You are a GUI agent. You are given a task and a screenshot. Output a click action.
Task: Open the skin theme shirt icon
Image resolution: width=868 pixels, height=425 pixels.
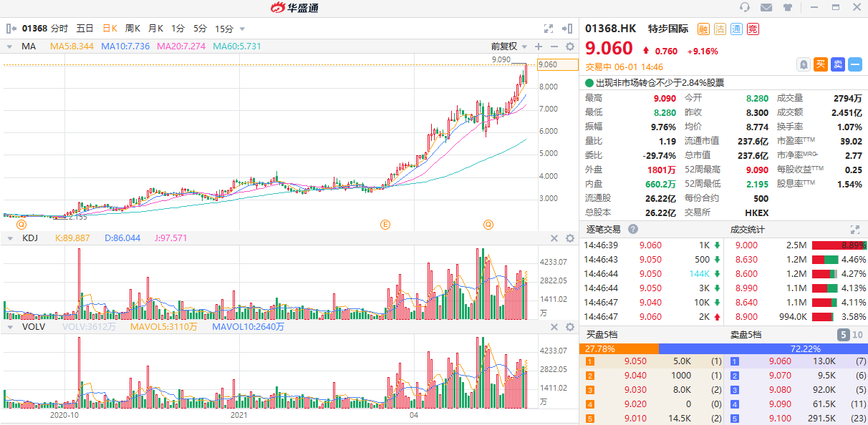coord(789,7)
